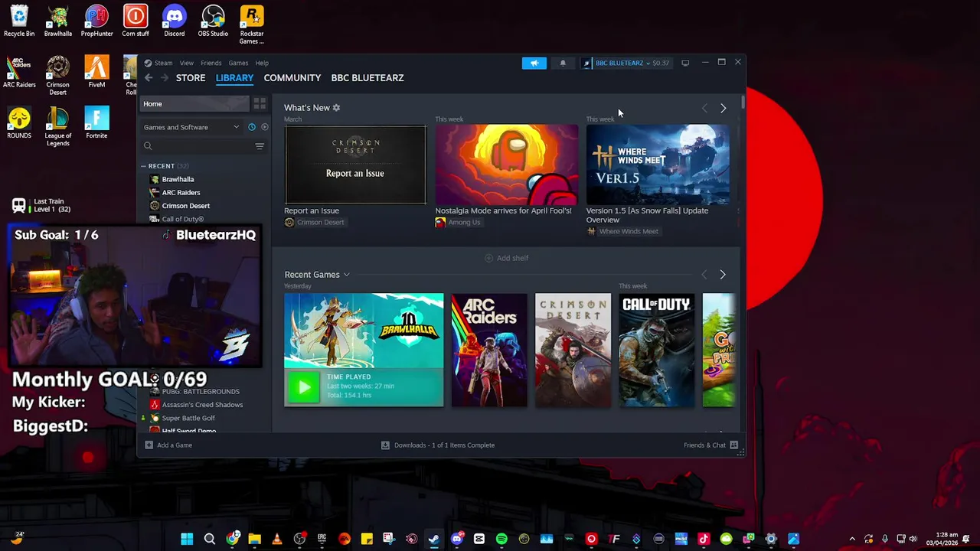Viewport: 980px width, 551px height.
Task: Open the Games menu
Action: pyautogui.click(x=238, y=63)
